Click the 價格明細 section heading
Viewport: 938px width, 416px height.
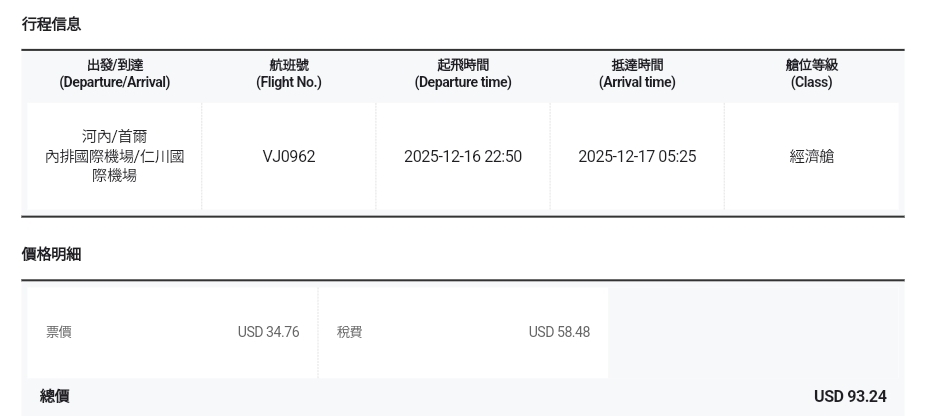52,255
